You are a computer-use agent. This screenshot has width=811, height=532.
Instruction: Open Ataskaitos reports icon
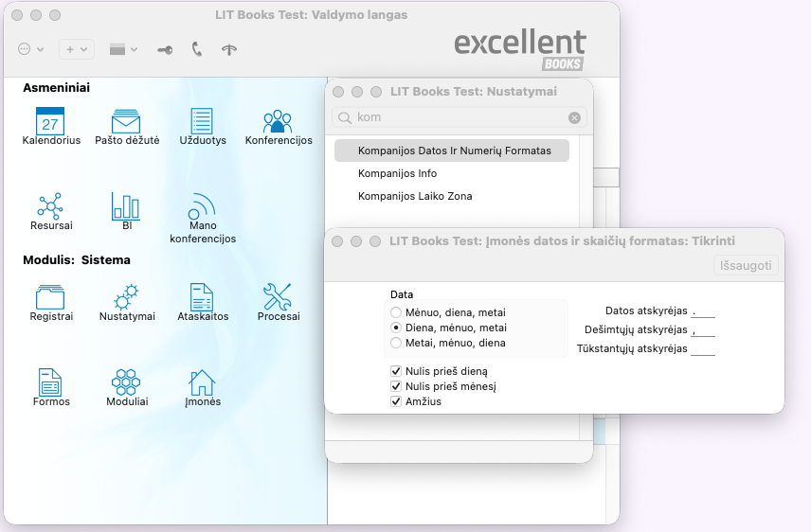[x=202, y=298]
